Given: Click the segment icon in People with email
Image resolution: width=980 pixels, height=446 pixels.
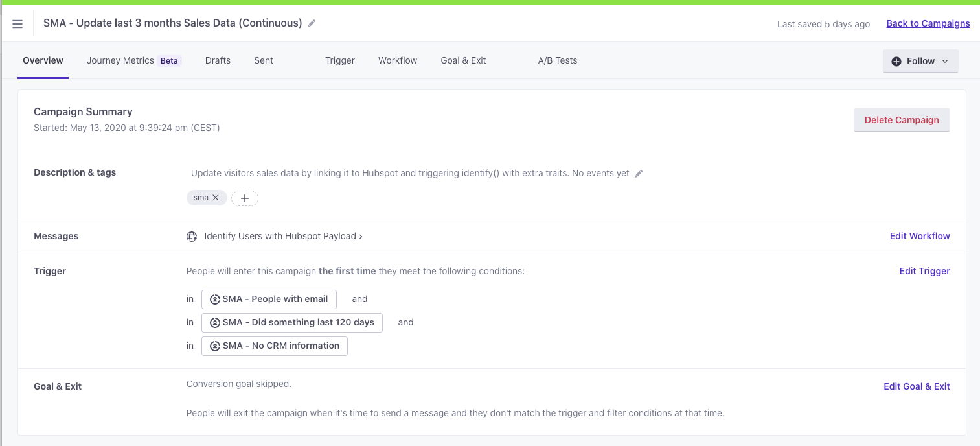Looking at the screenshot, I should 215,299.
